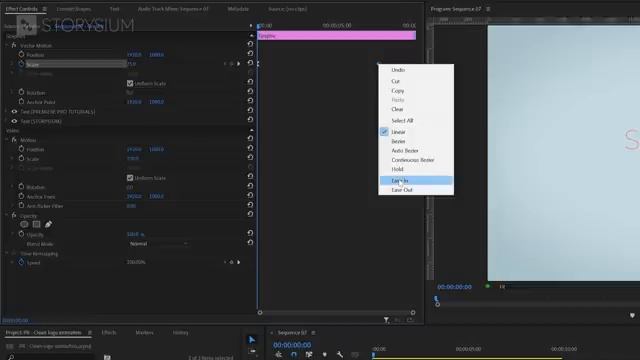This screenshot has width=640, height=360.
Task: Toggle Speed stopwatch under Time Remapping
Action: pos(21,262)
